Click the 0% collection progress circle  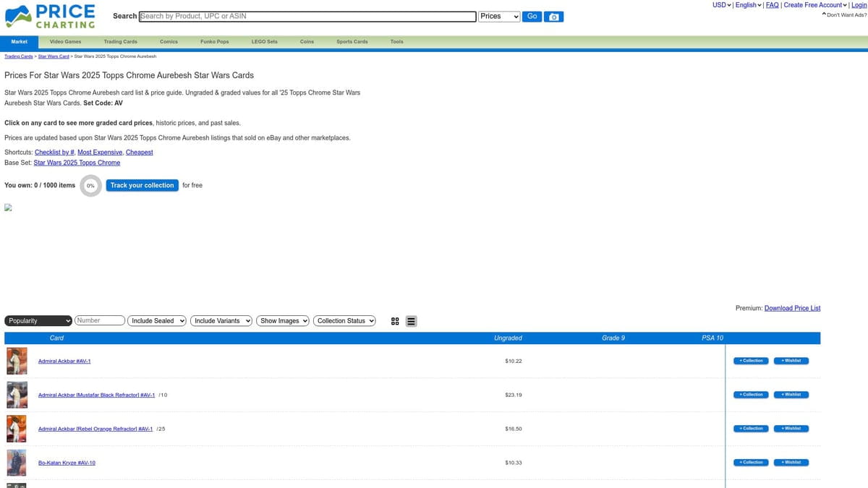[x=90, y=186]
